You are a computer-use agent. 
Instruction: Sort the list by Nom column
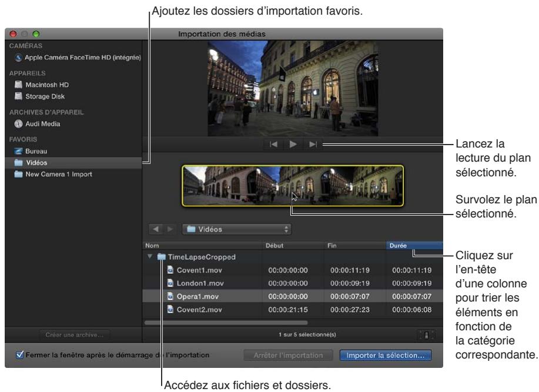202,246
